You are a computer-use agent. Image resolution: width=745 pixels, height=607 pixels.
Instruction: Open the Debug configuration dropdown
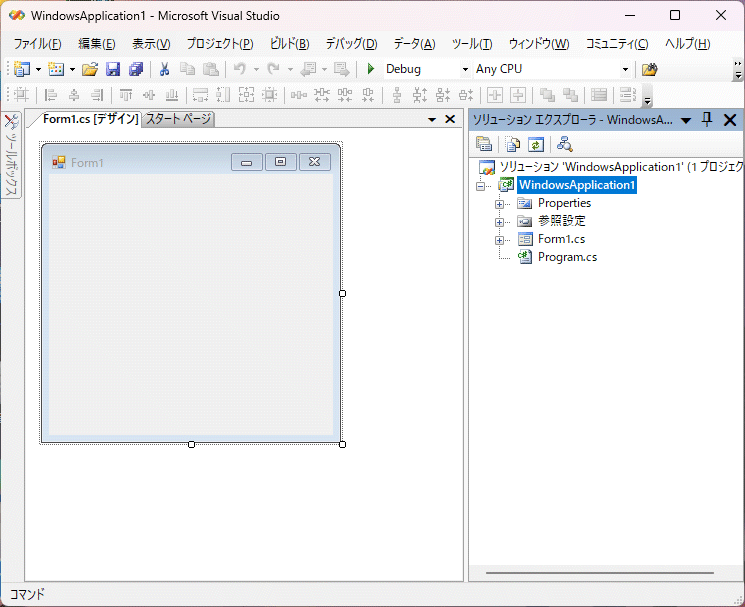(x=465, y=69)
